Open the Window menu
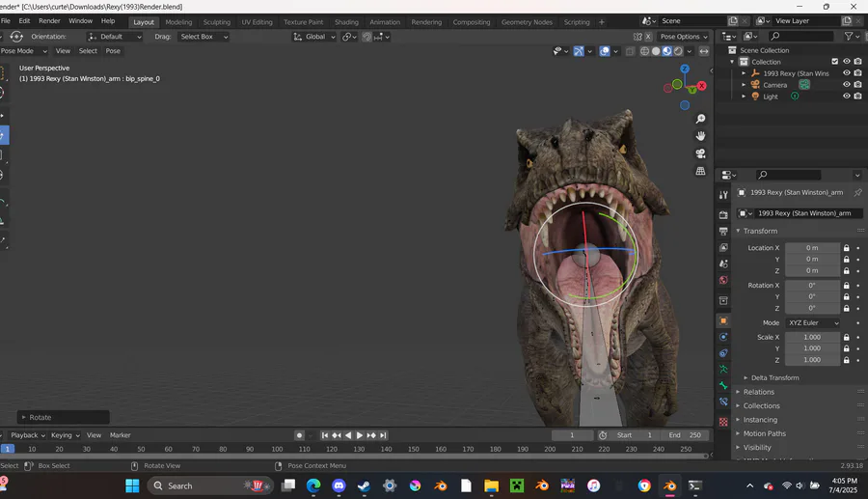Image resolution: width=868 pixels, height=499 pixels. [x=80, y=21]
